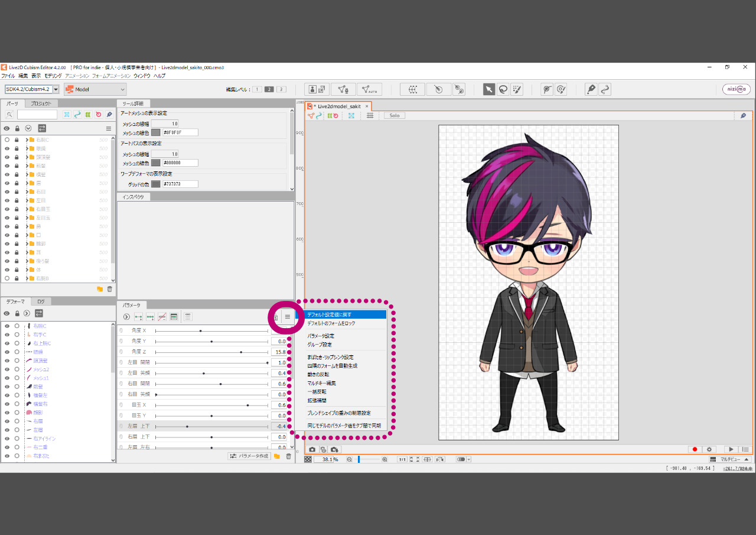Click the parameter panel trash icon
This screenshot has height=535, width=756.
click(x=288, y=456)
